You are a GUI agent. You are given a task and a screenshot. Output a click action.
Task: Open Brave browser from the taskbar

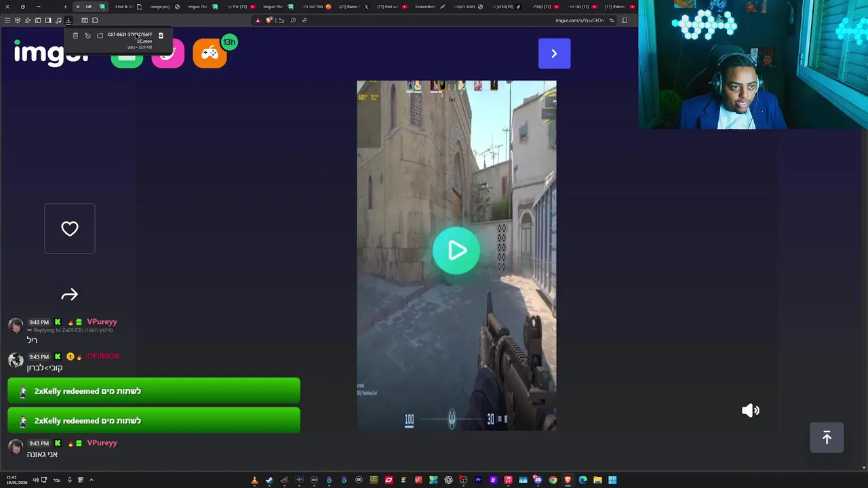click(568, 480)
